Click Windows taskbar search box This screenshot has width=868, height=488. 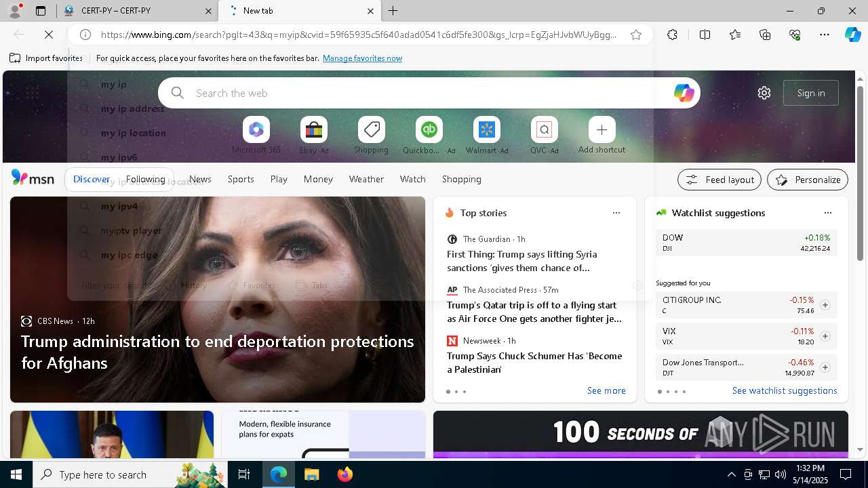click(130, 474)
